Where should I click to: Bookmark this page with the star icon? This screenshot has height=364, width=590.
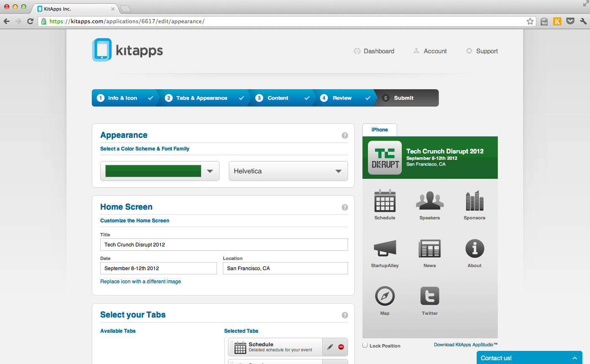530,21
